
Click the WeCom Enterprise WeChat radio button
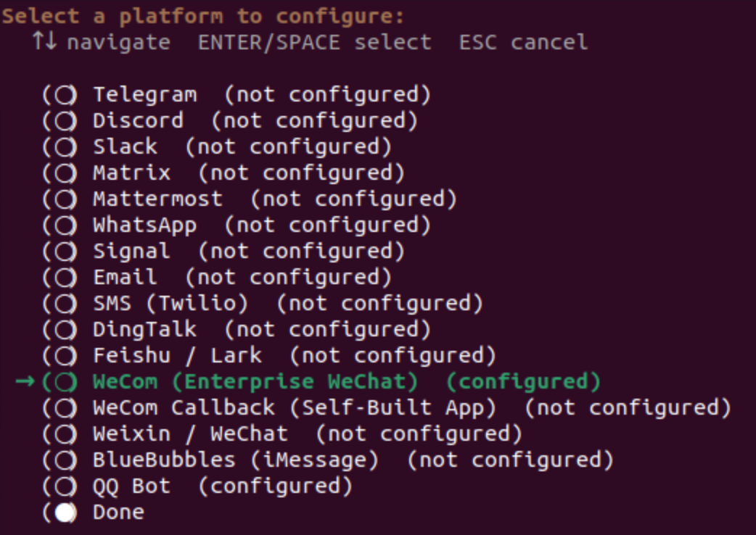(x=65, y=382)
